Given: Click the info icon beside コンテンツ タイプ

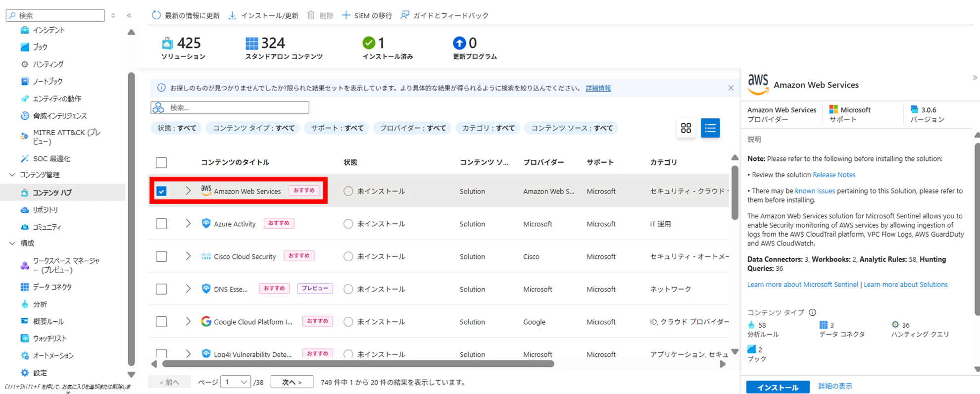Looking at the screenshot, I should coord(812,312).
